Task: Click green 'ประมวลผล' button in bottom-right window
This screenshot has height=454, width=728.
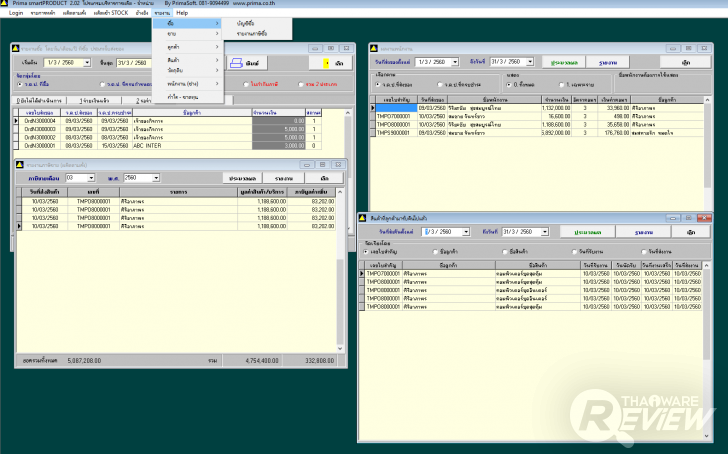Action: tap(588, 232)
